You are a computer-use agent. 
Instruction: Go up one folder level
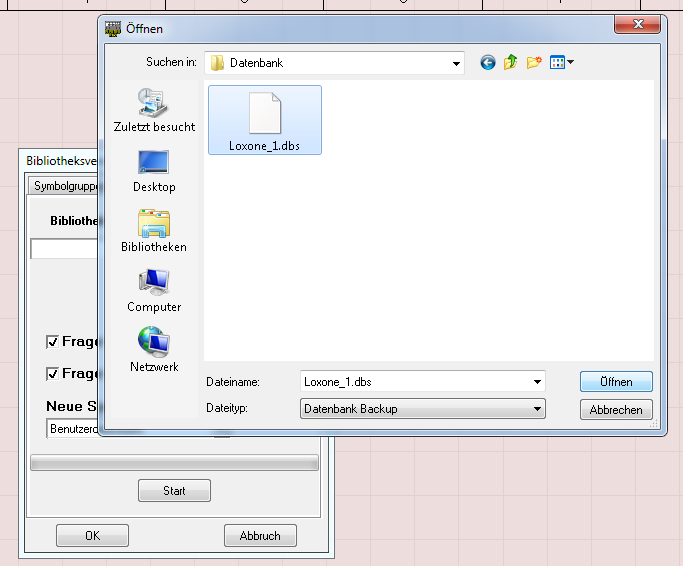[511, 62]
